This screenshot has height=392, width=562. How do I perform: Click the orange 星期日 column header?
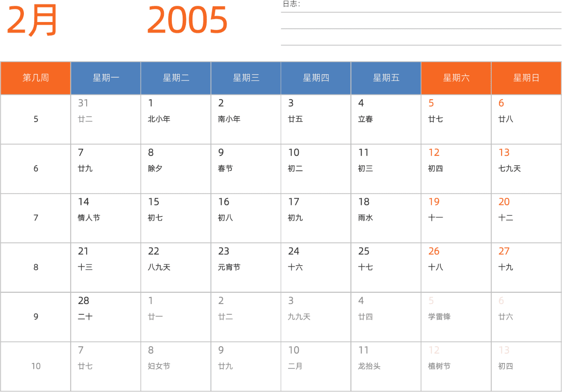click(x=526, y=78)
